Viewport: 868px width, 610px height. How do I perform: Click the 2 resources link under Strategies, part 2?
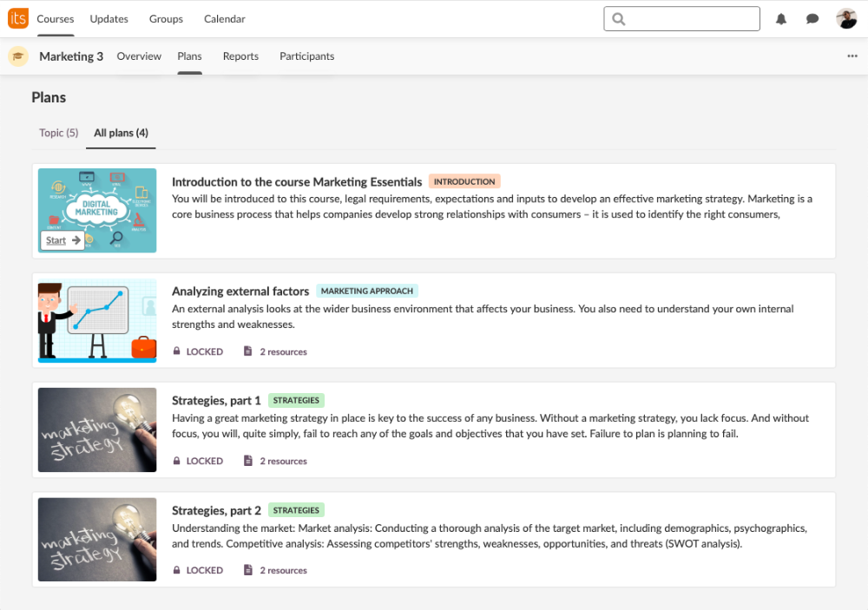click(283, 570)
